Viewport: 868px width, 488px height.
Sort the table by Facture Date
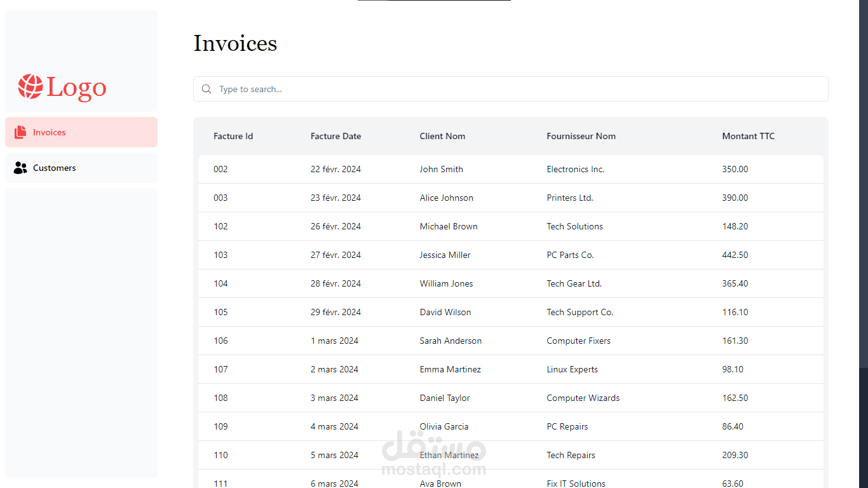tap(336, 136)
